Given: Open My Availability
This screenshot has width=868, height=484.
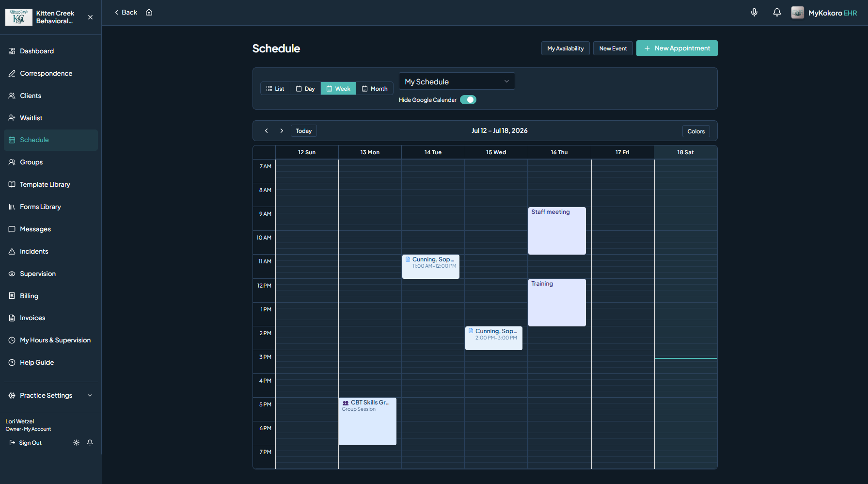Looking at the screenshot, I should coord(566,48).
